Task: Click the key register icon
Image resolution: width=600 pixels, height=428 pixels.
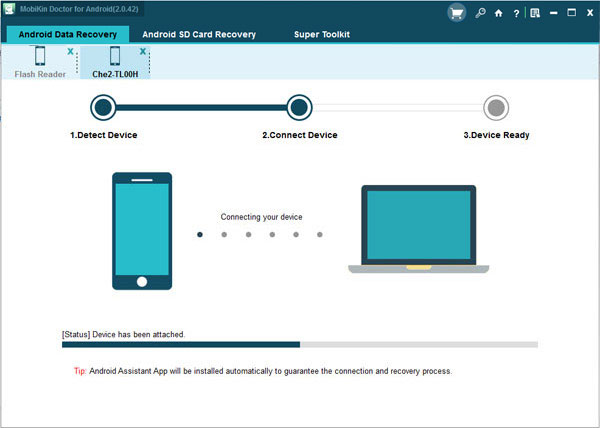Action: 480,13
